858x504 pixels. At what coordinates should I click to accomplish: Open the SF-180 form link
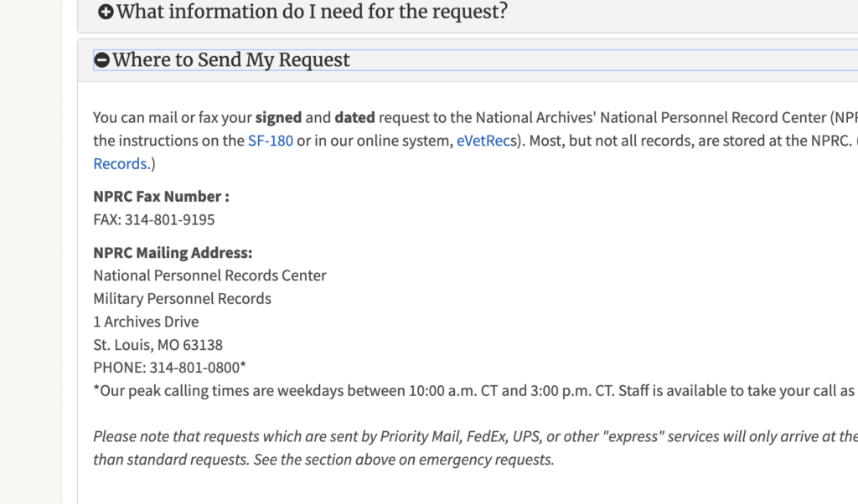click(271, 141)
